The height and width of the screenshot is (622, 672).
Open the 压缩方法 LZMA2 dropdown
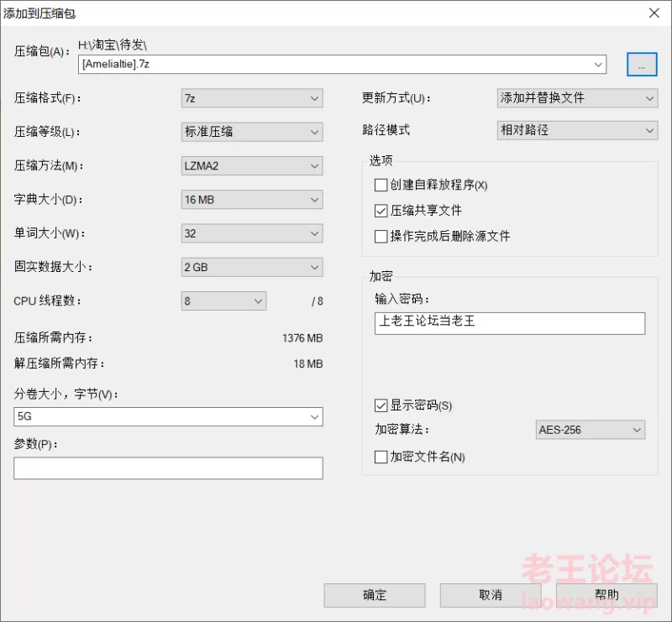click(252, 165)
